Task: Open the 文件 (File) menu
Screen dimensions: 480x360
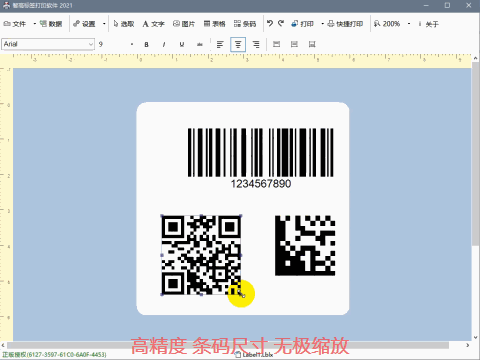Action: tap(15, 24)
